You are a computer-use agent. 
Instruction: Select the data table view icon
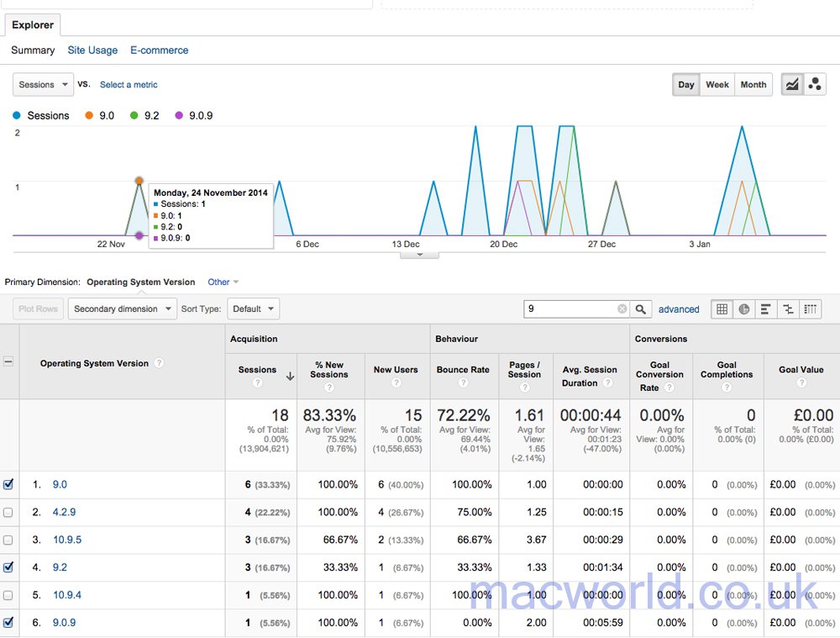[x=722, y=308]
